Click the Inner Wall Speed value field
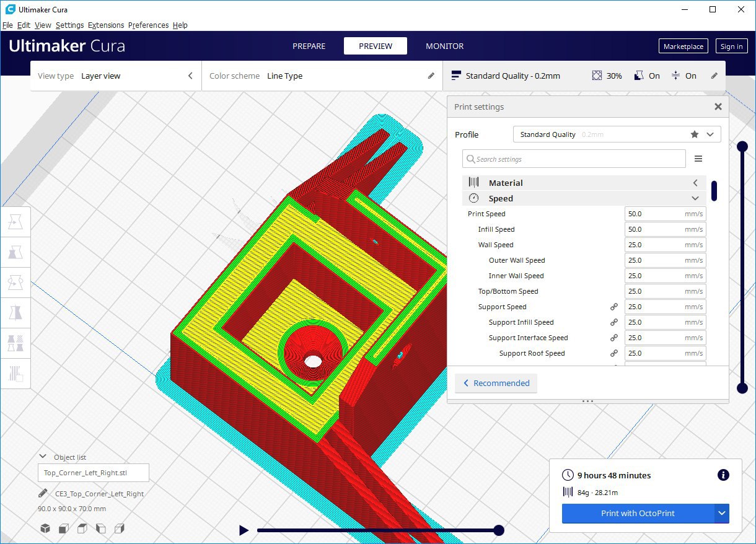The image size is (756, 544). point(666,276)
